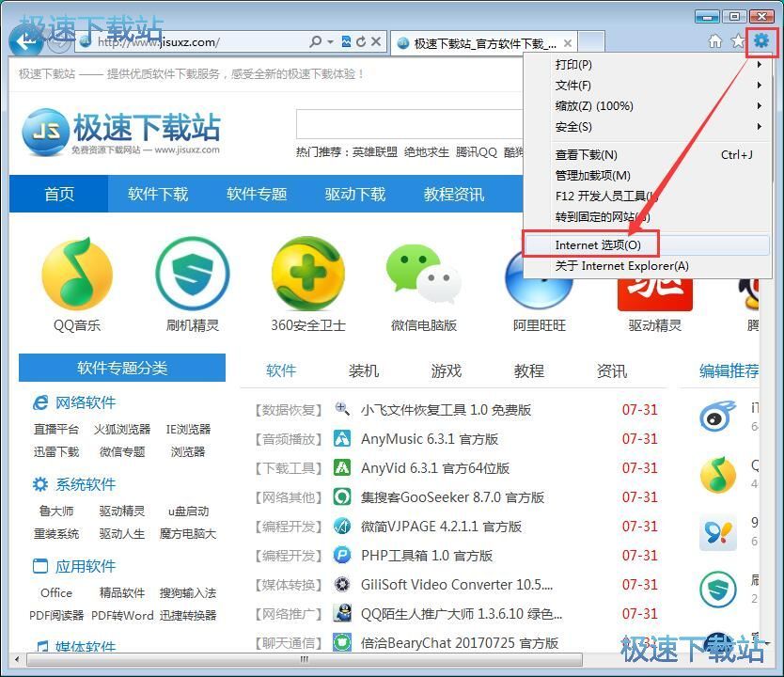This screenshot has width=784, height=677.
Task: Open the 微简VJPAGE 4.2.1.1 官方版 link
Action: [x=442, y=527]
